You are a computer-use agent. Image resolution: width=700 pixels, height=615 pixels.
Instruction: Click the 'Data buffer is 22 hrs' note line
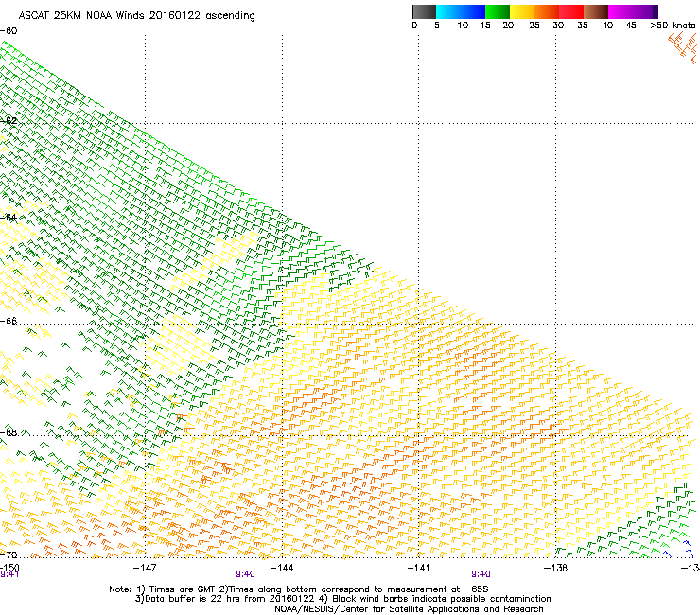pyautogui.click(x=342, y=599)
